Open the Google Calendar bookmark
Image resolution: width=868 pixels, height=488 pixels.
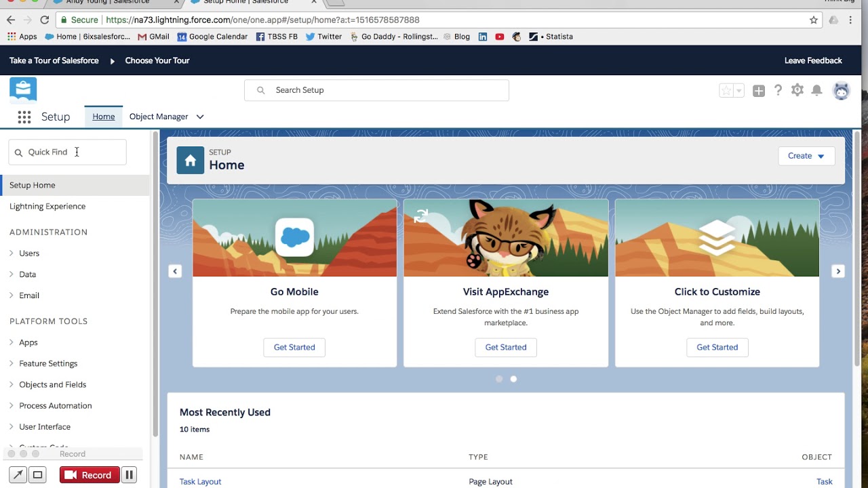point(212,37)
